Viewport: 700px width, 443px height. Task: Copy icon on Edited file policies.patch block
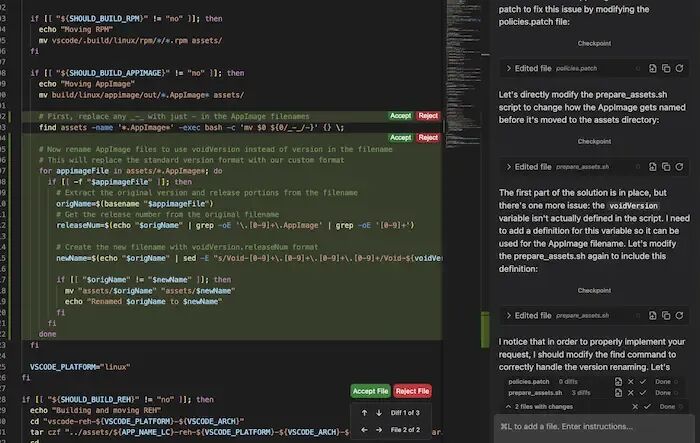coord(666,68)
